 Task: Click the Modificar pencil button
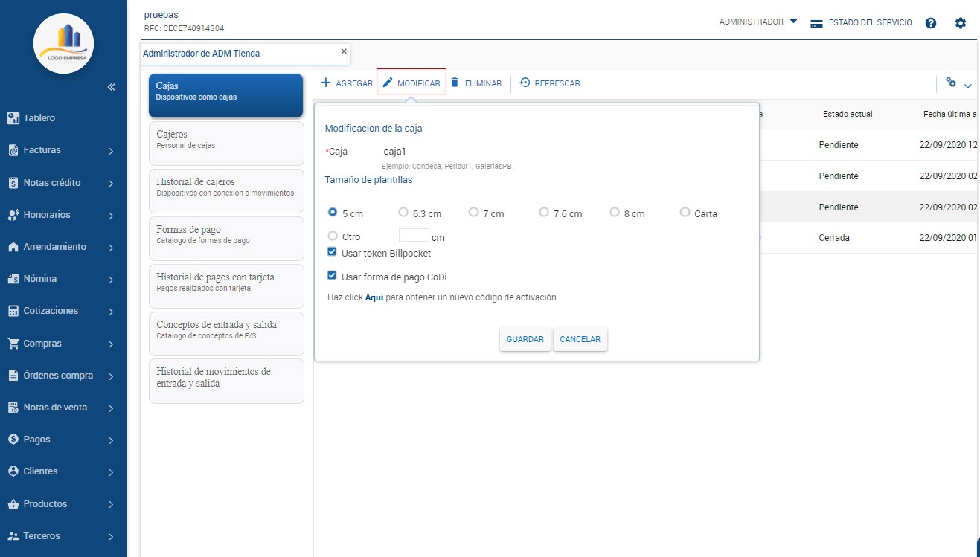tap(411, 83)
